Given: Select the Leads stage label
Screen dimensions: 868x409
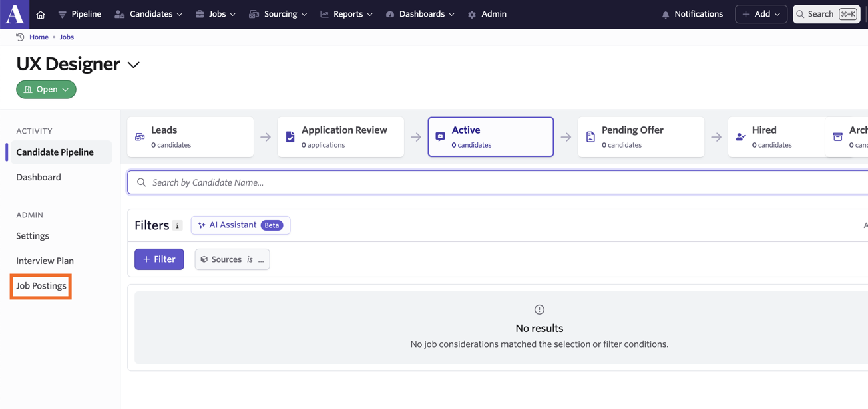Looking at the screenshot, I should click(x=164, y=130).
